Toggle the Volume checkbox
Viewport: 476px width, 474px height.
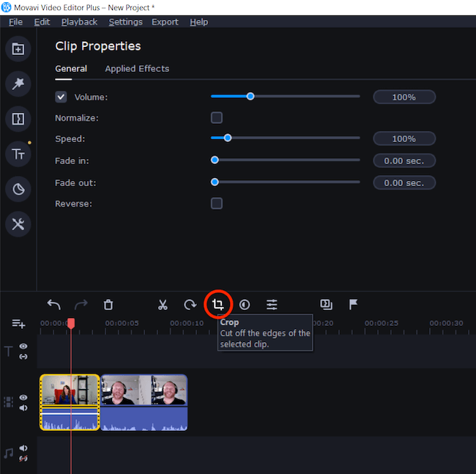(61, 97)
